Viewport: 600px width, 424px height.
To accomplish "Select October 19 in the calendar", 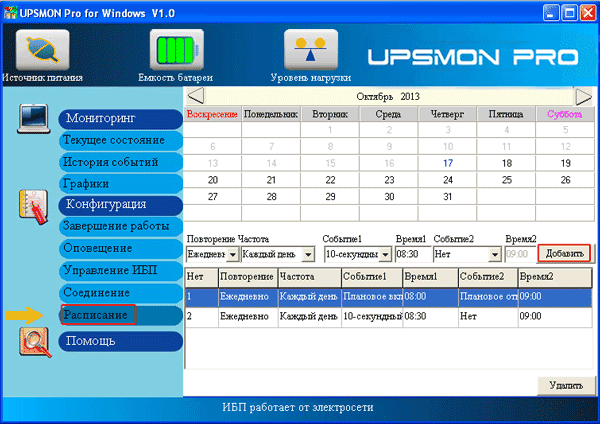I will tap(565, 163).
